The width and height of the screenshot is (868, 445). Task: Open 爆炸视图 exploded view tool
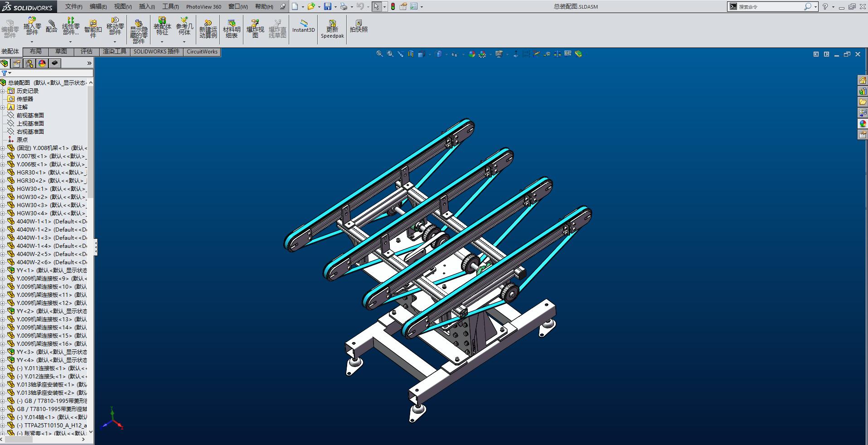pos(255,28)
